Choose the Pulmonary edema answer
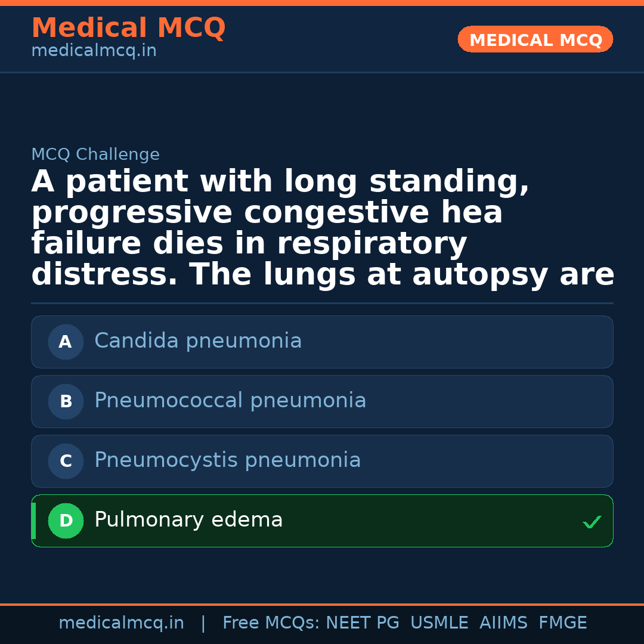644x644 pixels. pos(188,520)
